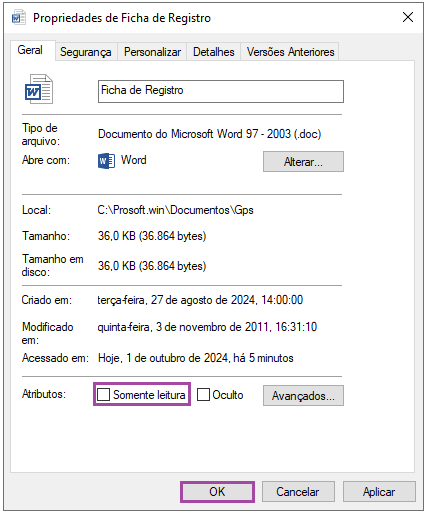Click the Word label next to Abre com
Image resolution: width=428 pixels, height=514 pixels.
click(133, 160)
